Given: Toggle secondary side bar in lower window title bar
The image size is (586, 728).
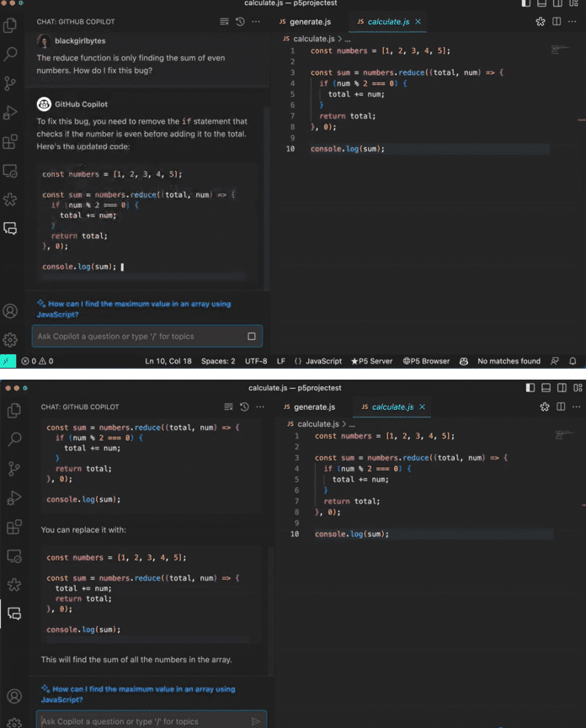Looking at the screenshot, I should 562,388.
